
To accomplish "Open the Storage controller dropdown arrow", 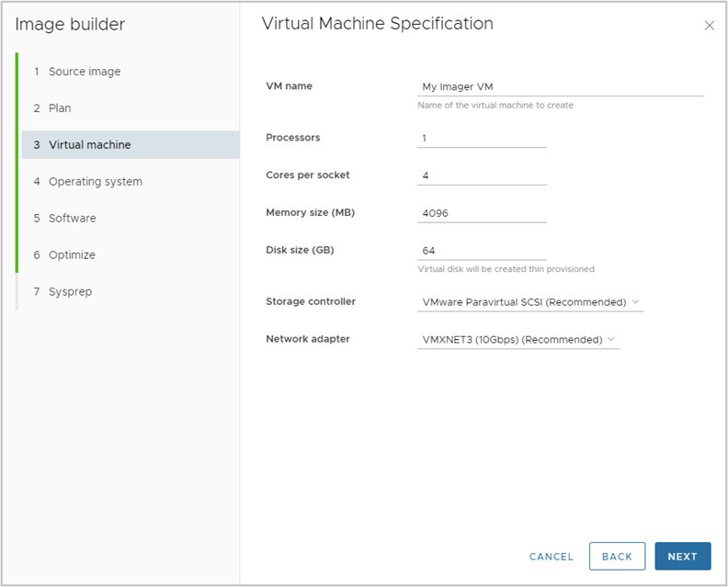I will [635, 301].
